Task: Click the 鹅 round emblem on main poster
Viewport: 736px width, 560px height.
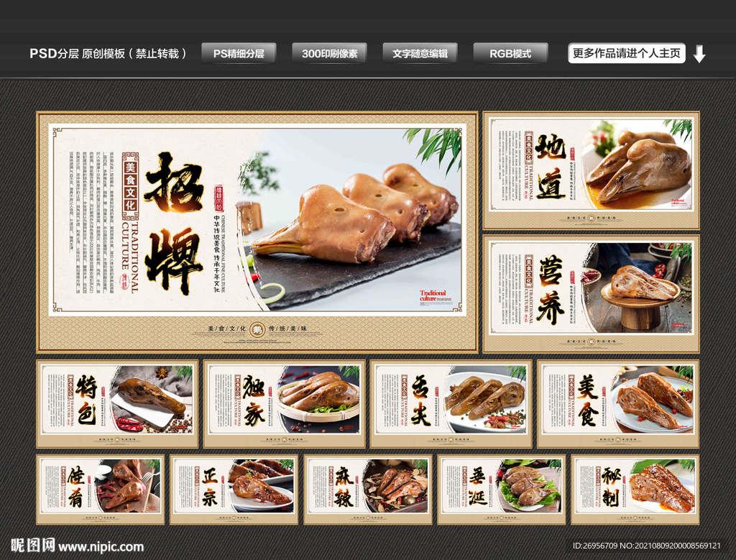Action: tap(257, 329)
